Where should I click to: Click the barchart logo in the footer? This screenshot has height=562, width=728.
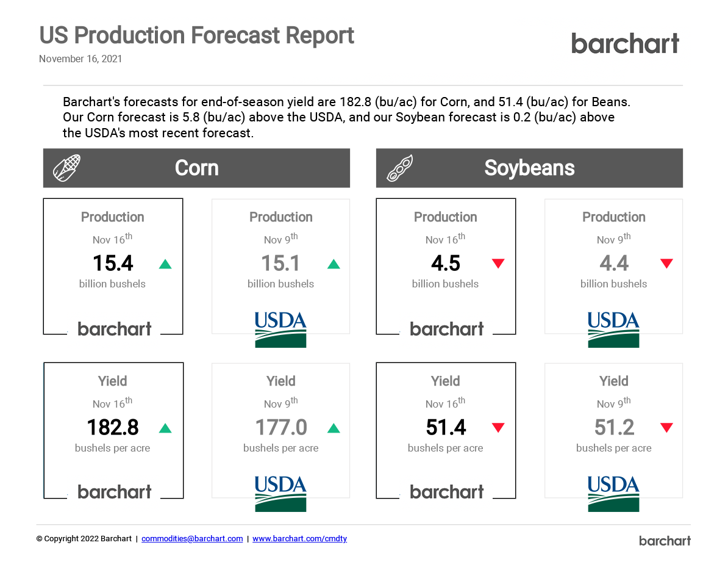pos(665,541)
